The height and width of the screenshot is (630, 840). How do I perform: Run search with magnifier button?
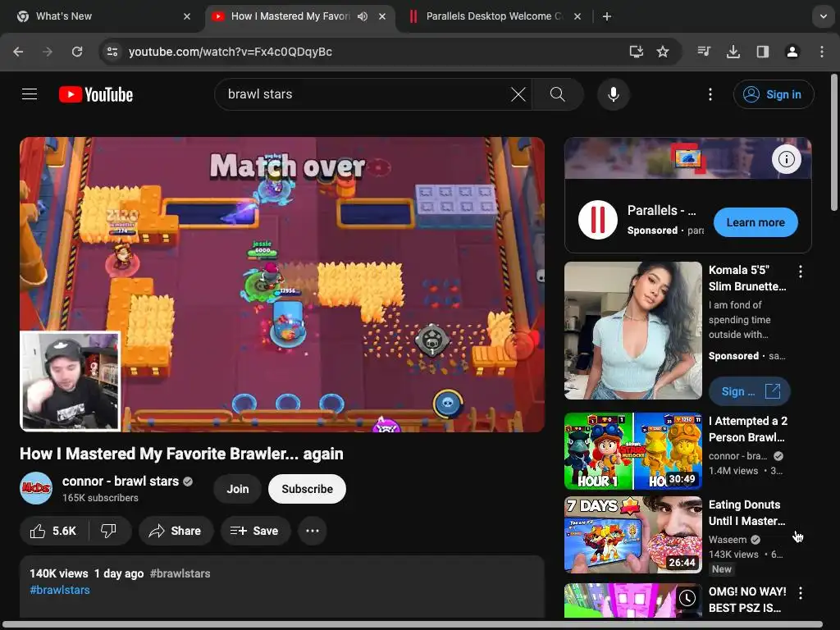coord(557,94)
